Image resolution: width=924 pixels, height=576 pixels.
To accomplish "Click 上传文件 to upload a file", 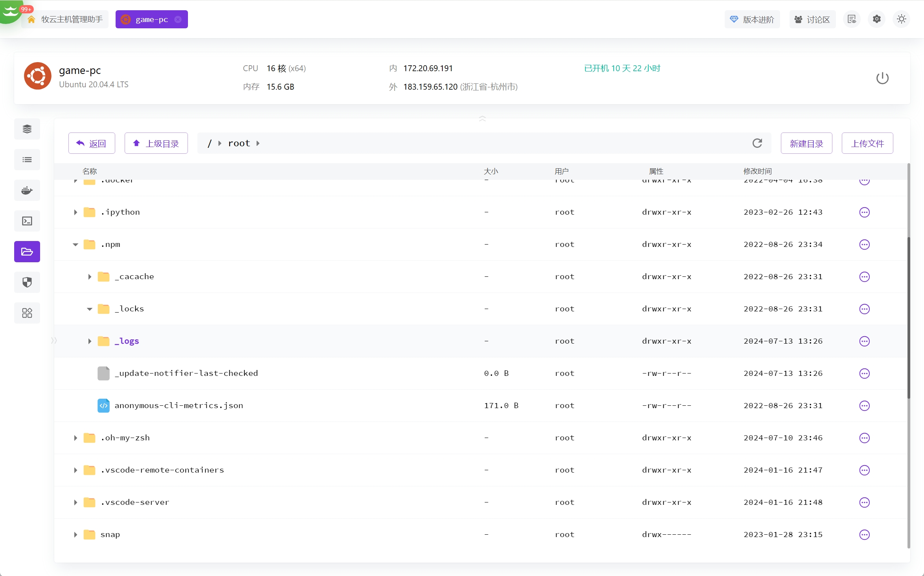I will (x=867, y=143).
